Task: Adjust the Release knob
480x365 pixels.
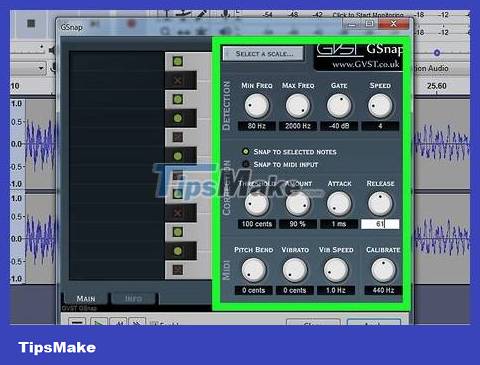Action: pyautogui.click(x=380, y=204)
